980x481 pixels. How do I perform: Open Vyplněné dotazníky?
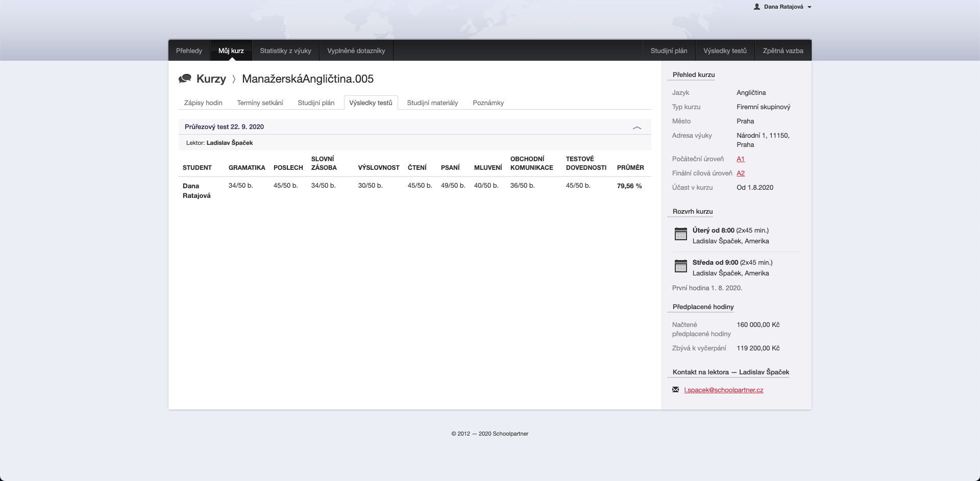click(x=356, y=50)
